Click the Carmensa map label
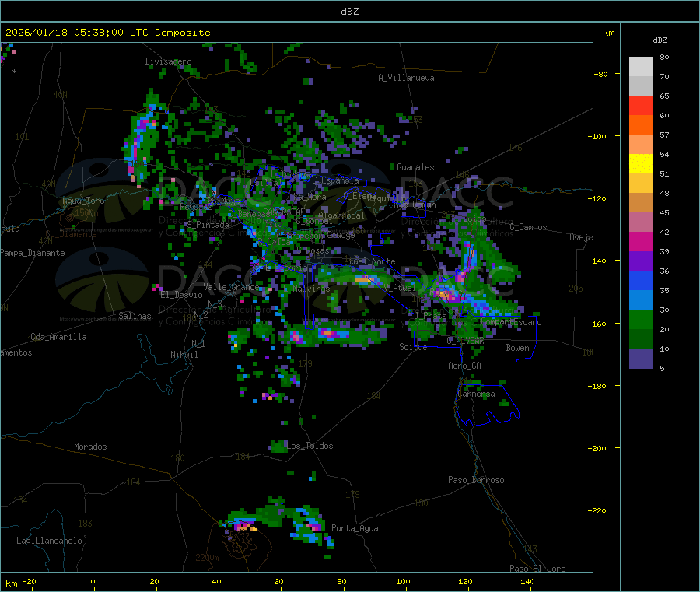The height and width of the screenshot is (592, 700). click(476, 394)
